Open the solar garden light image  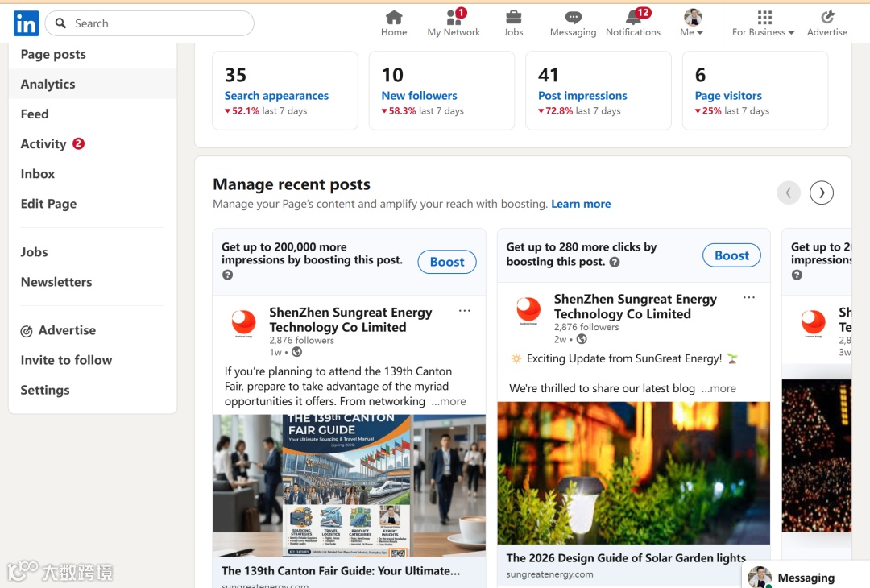point(634,473)
